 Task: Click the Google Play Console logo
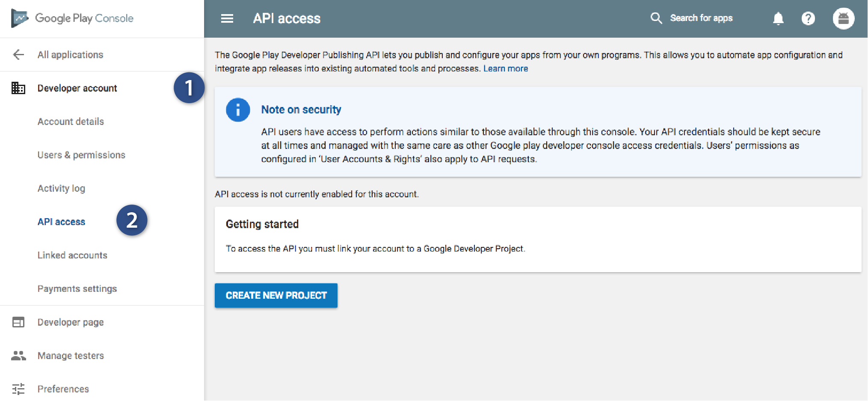coord(72,18)
